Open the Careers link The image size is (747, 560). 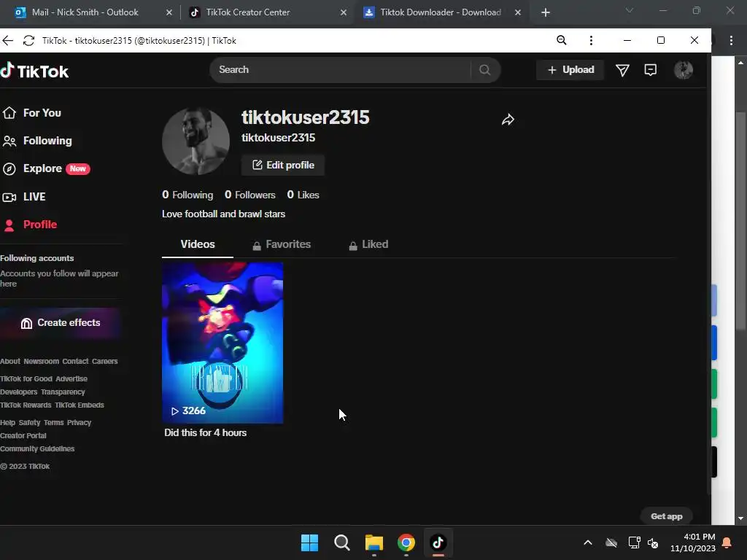click(x=105, y=362)
